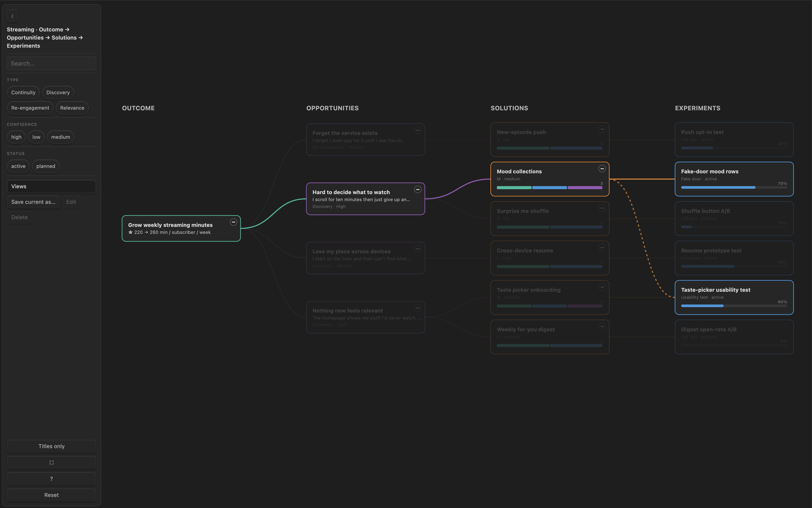Collapse the Hard to decide what to watch node
This screenshot has height=508, width=812.
coord(418,190)
